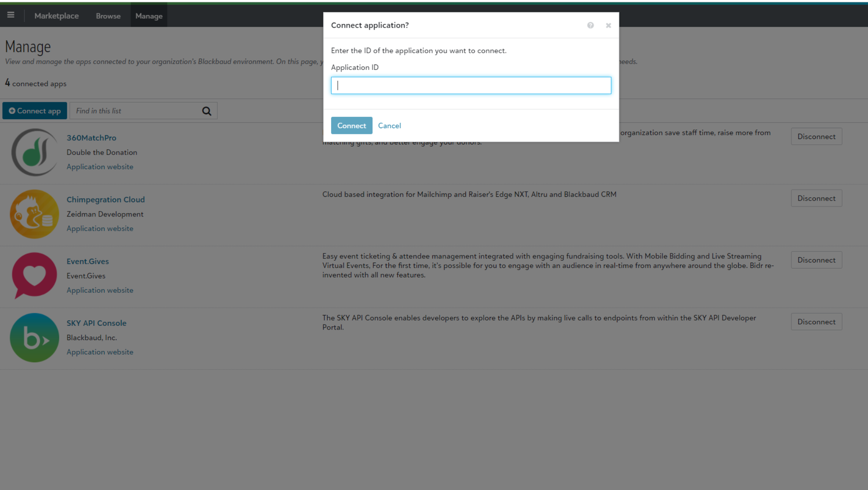Click the Chimpegration Cloud Application website link
868x490 pixels.
[100, 229]
